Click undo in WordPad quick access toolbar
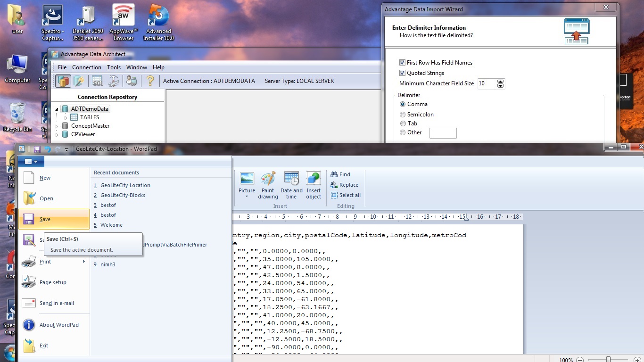644x362 pixels. click(48, 149)
